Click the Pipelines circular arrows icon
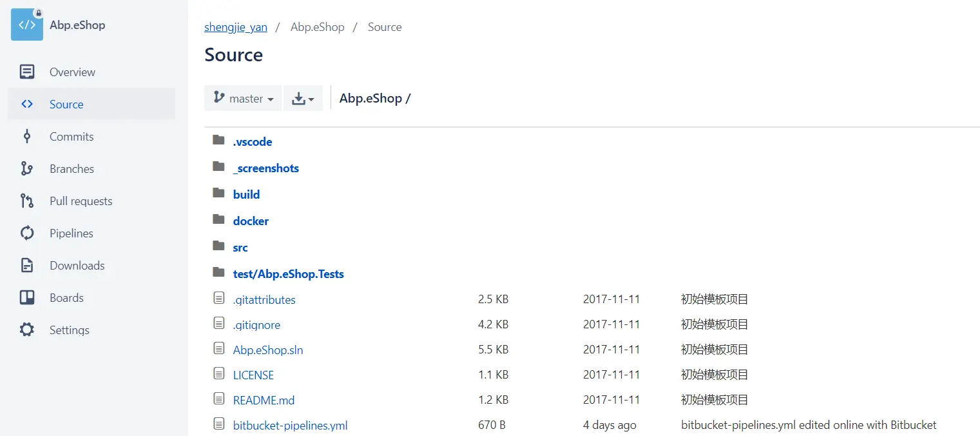Image resolution: width=980 pixels, height=436 pixels. tap(27, 233)
